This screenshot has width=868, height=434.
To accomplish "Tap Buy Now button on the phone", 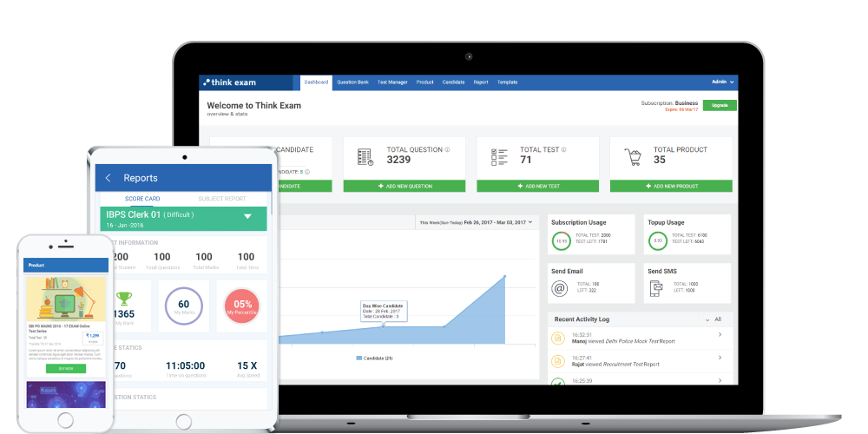I will pyautogui.click(x=66, y=369).
